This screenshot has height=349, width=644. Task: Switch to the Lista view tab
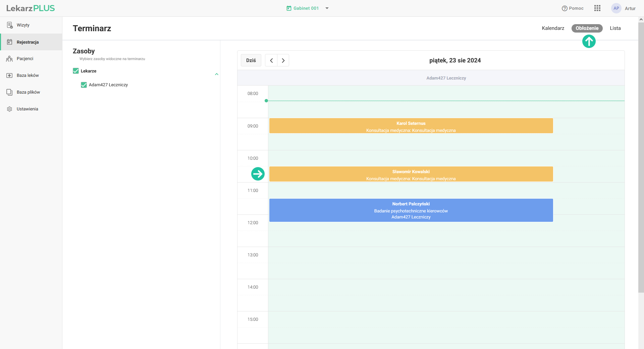615,28
